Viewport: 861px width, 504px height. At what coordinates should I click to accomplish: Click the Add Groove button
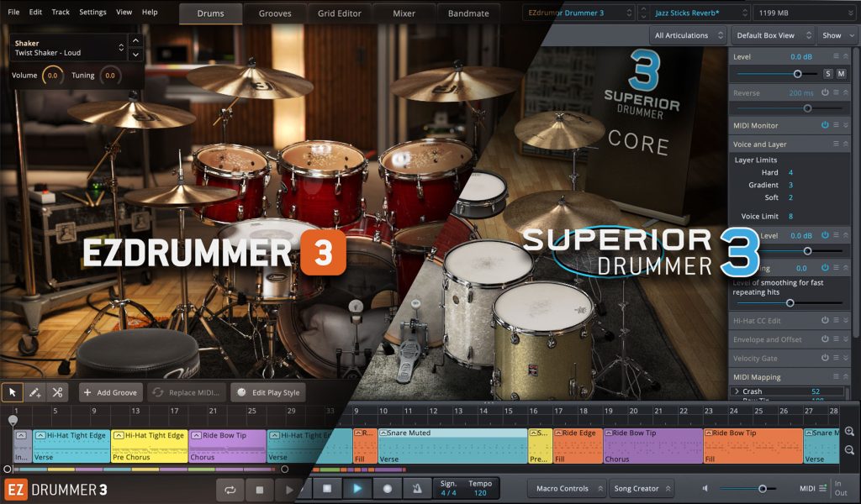[111, 392]
